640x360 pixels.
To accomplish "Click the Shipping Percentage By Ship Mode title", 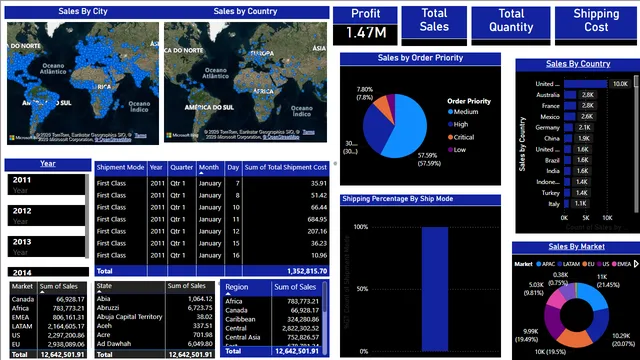I will 398,199.
